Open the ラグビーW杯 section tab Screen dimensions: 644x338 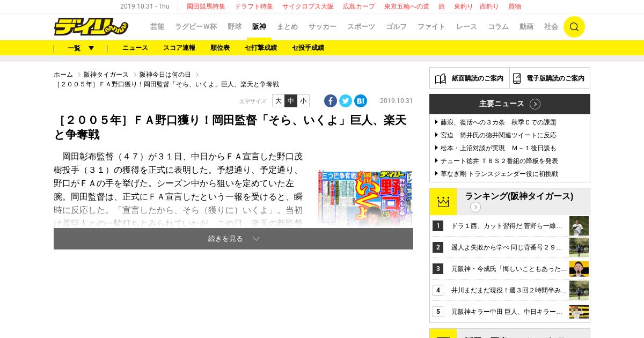pos(196,26)
